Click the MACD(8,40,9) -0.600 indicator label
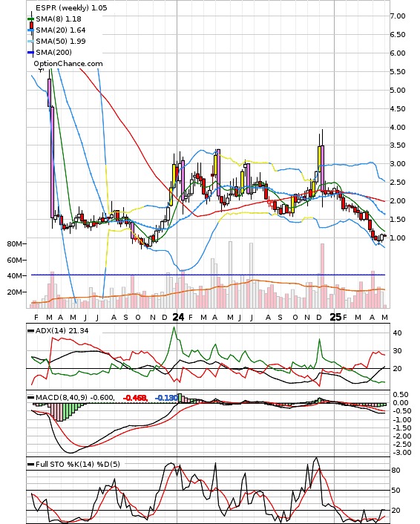The height and width of the screenshot is (524, 420). tap(75, 398)
